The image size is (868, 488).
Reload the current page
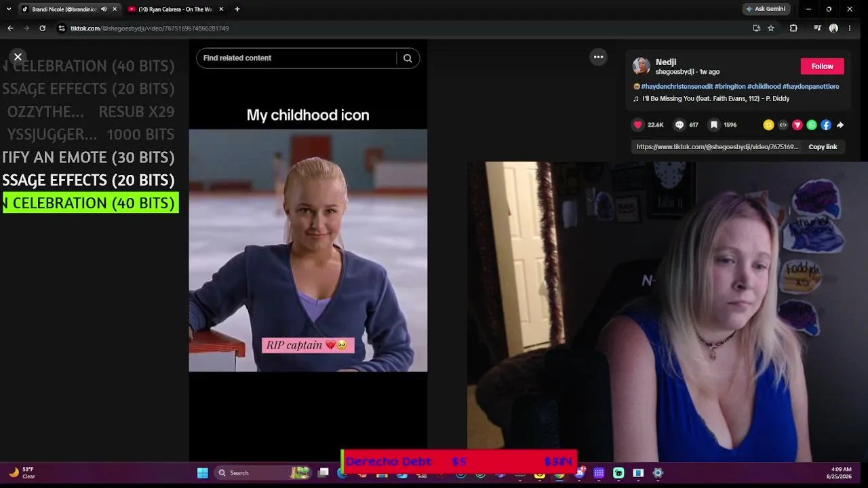[x=42, y=28]
